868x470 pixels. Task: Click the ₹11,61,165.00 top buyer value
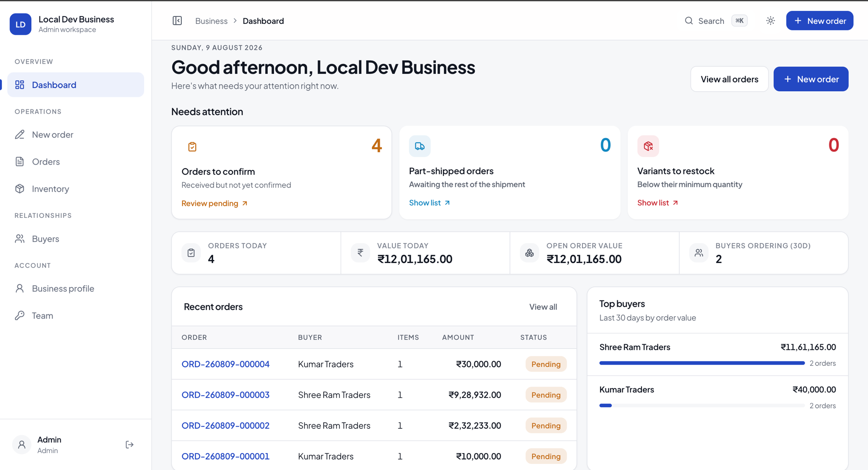[x=808, y=347]
